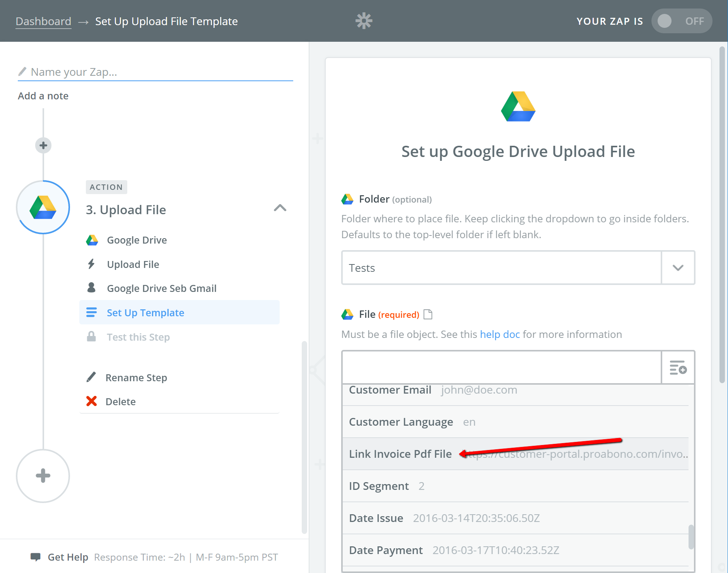Open 3. Upload File step title

click(126, 210)
